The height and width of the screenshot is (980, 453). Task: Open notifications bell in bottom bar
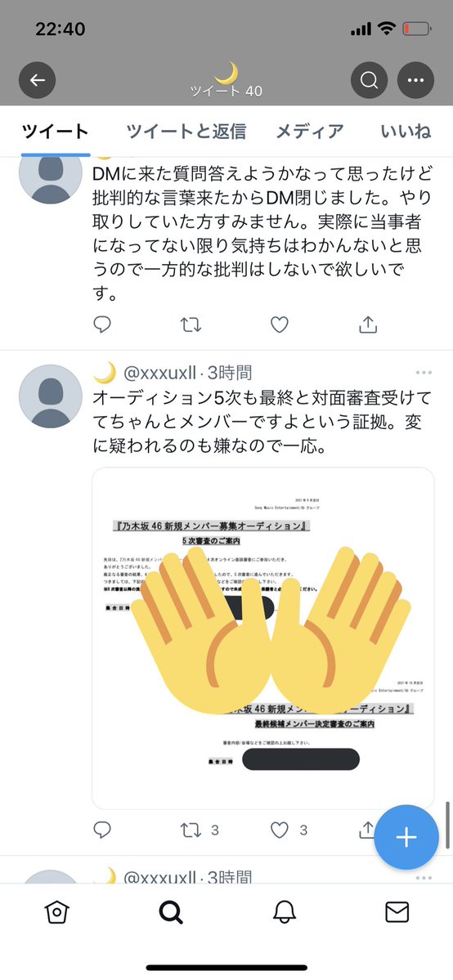pos(284,912)
